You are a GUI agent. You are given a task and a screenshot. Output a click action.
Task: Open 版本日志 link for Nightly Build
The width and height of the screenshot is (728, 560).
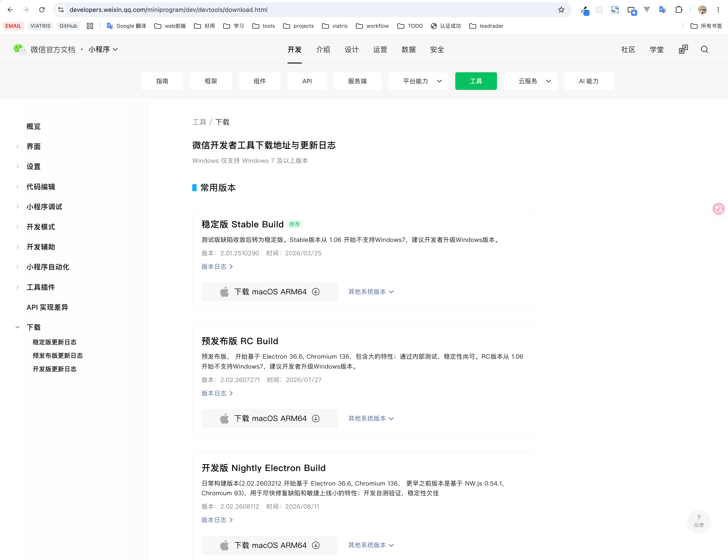click(217, 520)
